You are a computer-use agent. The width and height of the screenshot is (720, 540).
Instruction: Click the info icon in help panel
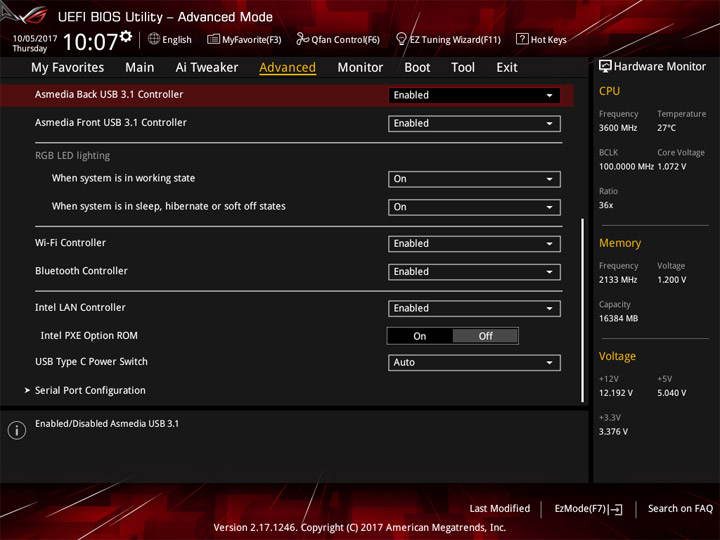(x=17, y=430)
